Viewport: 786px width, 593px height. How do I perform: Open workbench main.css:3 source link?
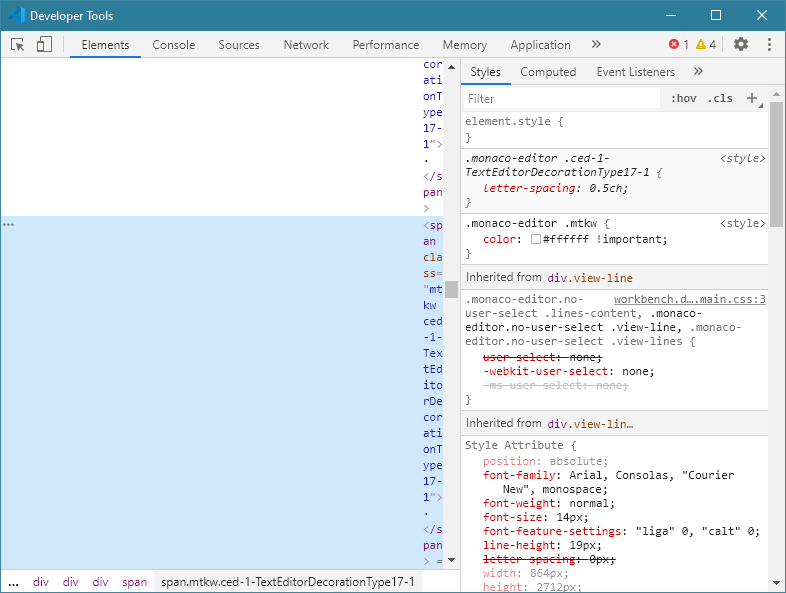click(690, 299)
